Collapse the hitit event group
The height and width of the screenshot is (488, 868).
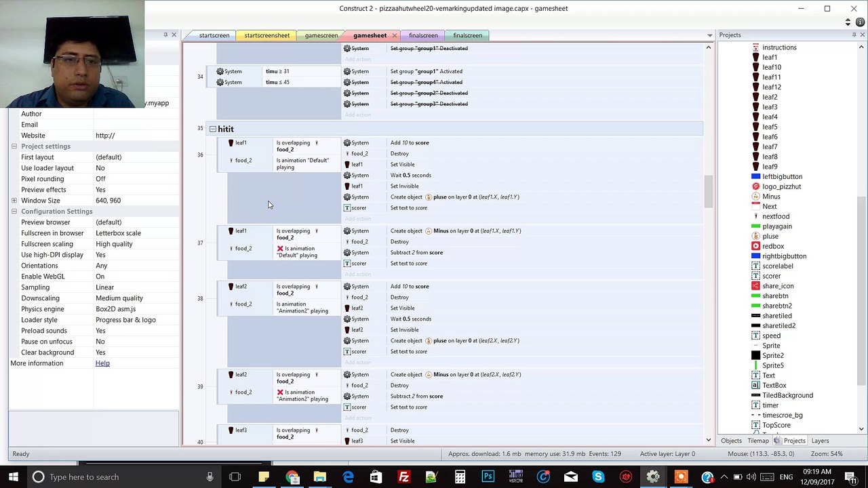212,129
